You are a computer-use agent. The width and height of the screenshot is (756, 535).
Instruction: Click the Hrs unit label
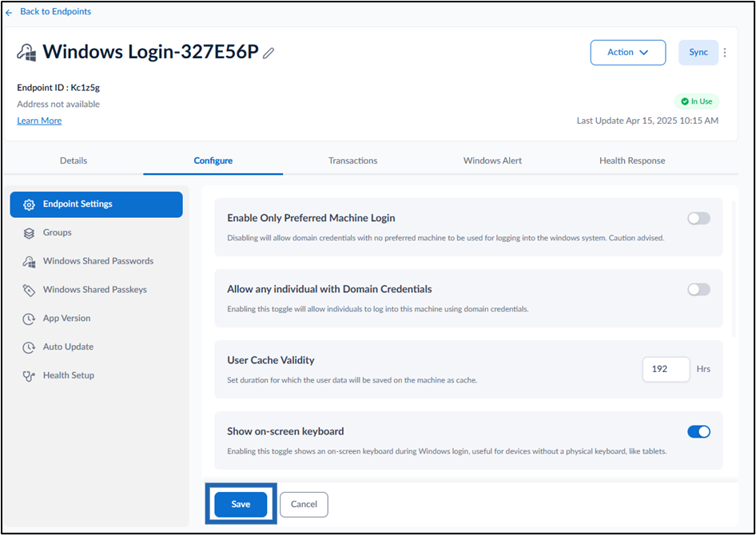pos(703,370)
